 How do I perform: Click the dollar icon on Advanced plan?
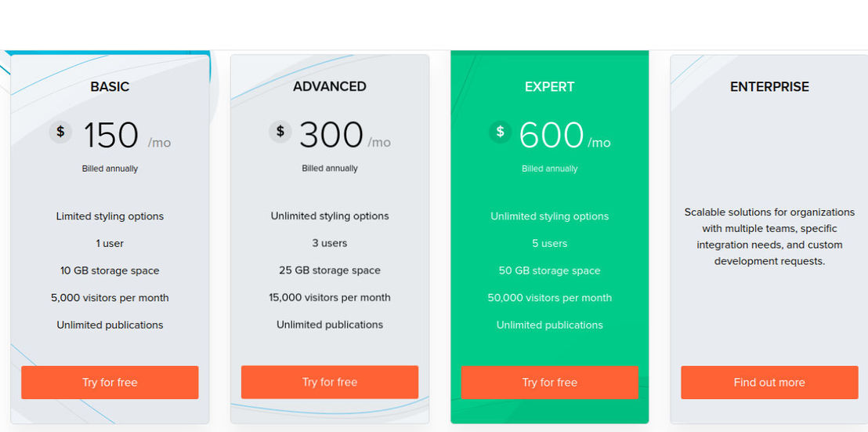coord(280,131)
